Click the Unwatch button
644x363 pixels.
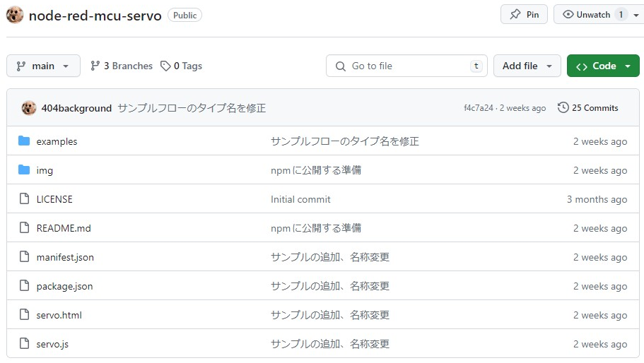pyautogui.click(x=599, y=14)
